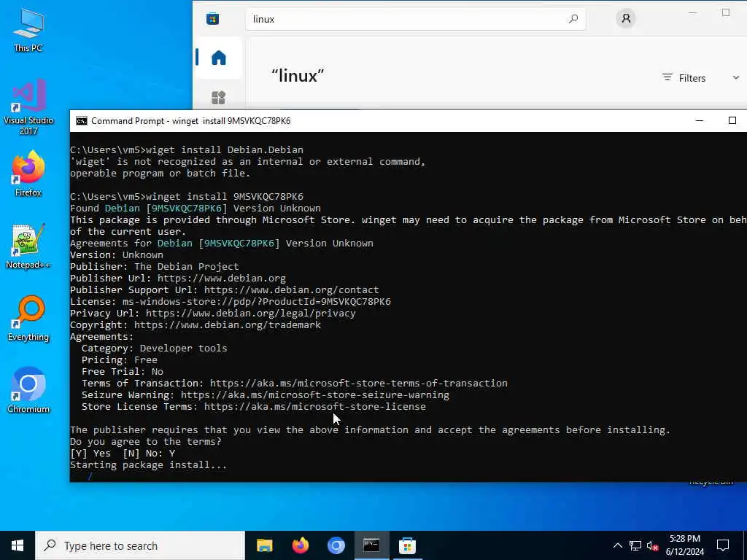The image size is (747, 560).
Task: Launch Visual Studio 2017 desktop shortcut
Action: tap(28, 106)
